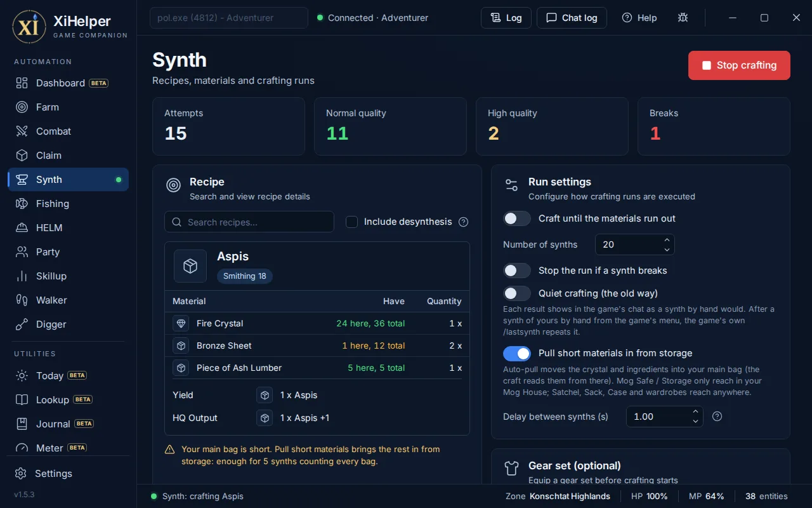Open the Settings page

68,474
